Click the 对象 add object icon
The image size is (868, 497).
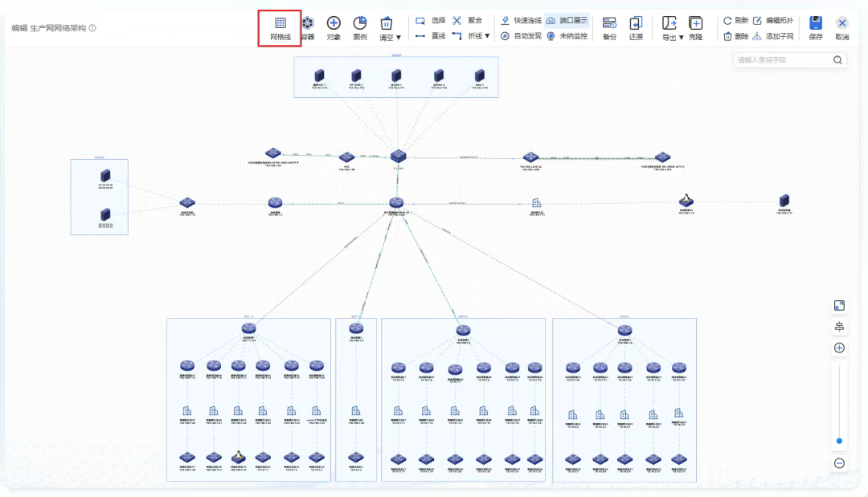(334, 27)
